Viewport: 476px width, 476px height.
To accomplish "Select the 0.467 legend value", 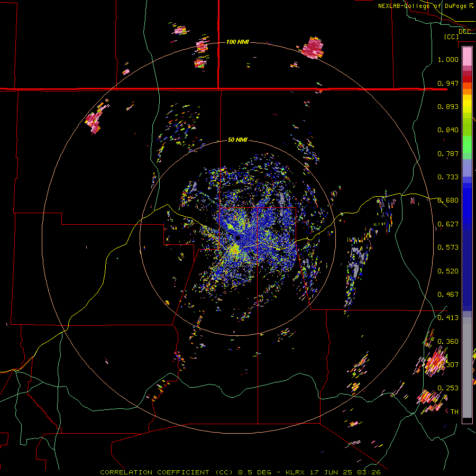I will tap(448, 295).
